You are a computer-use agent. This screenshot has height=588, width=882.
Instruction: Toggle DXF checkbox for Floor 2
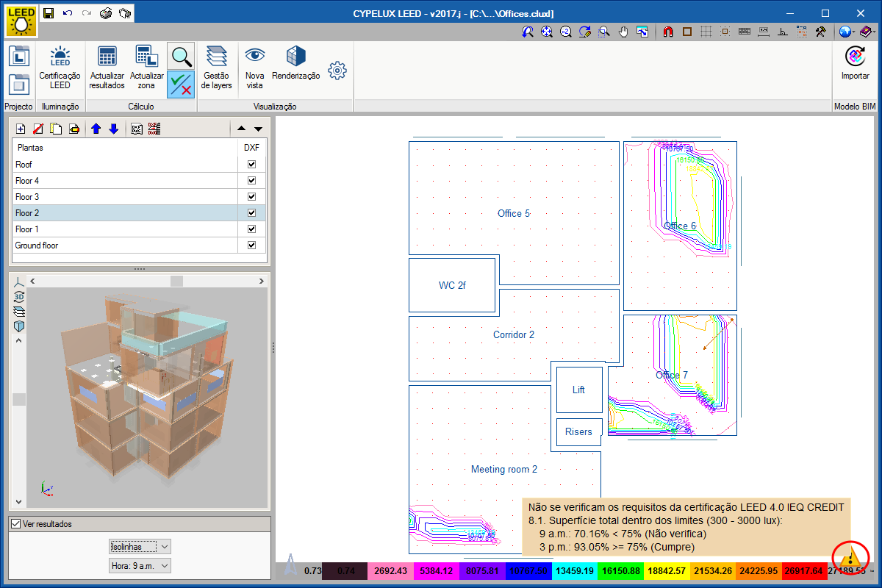tap(251, 213)
